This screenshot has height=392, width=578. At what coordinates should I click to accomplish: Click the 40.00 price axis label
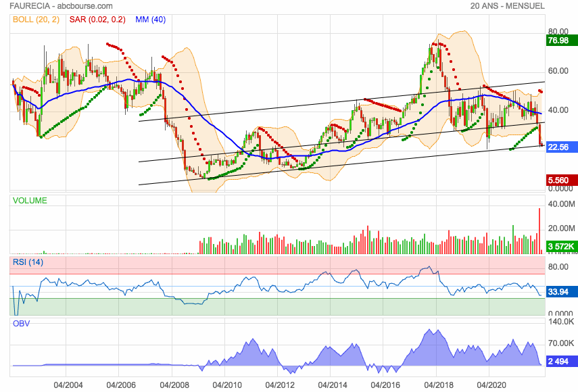(558, 110)
